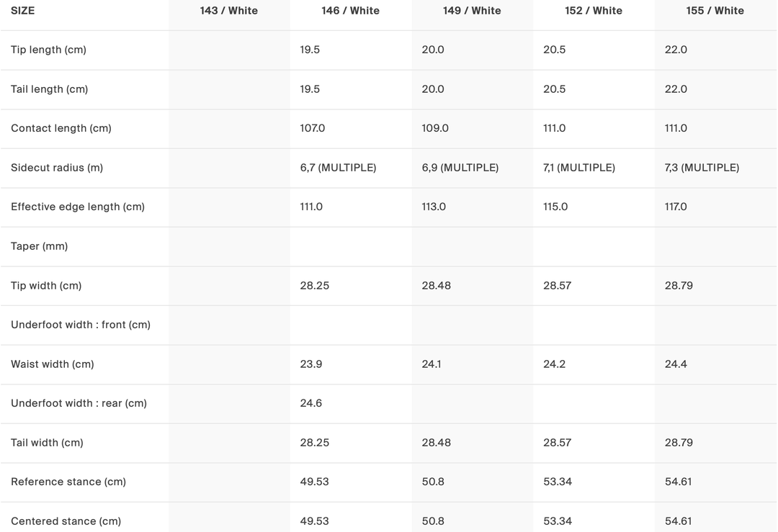Choose the 152 / White column header

[594, 11]
